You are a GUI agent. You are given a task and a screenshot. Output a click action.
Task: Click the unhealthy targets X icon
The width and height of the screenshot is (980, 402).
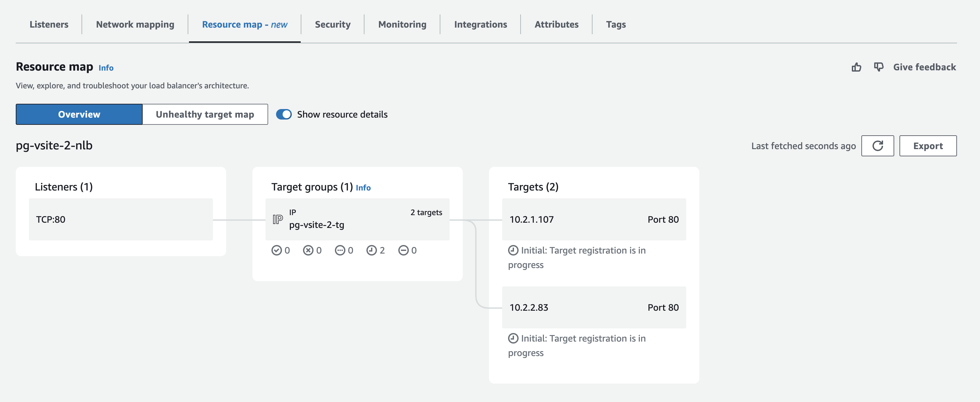308,250
